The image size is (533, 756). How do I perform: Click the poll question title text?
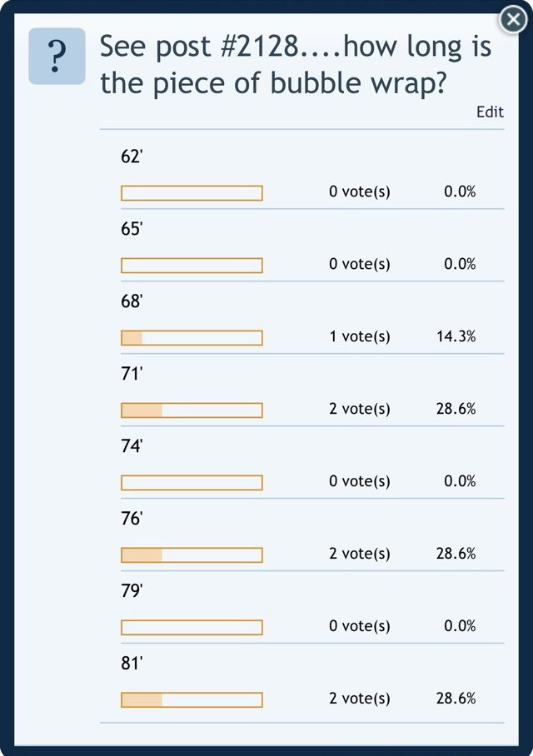point(295,64)
